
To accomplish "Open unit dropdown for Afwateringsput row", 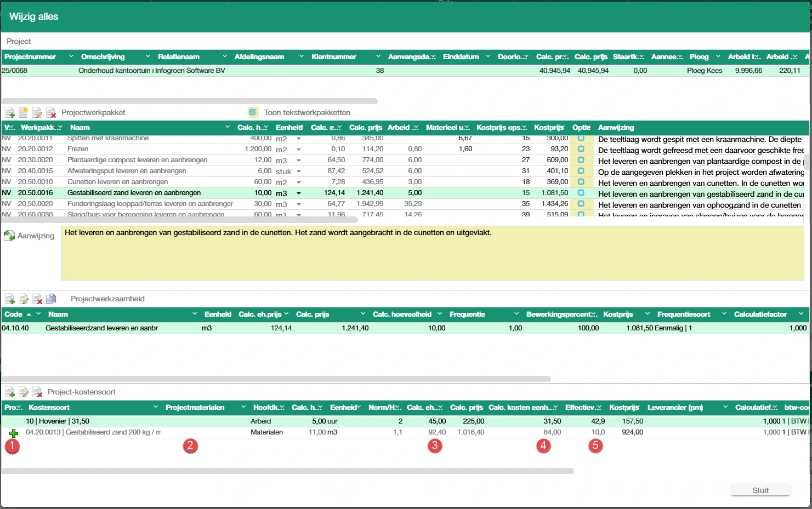I will click(x=299, y=171).
